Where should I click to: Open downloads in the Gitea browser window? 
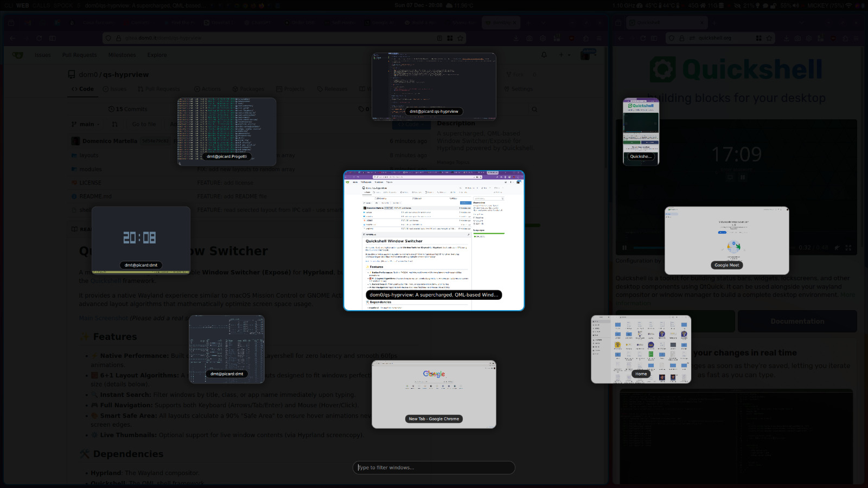pos(516,38)
